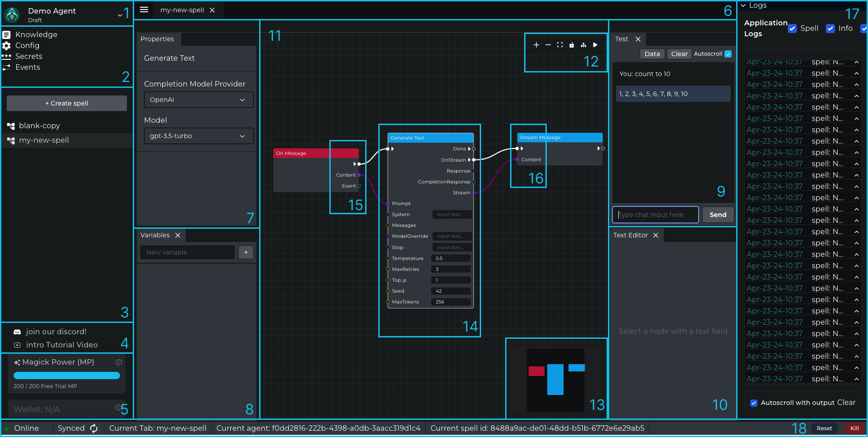The height and width of the screenshot is (438, 868).
Task: Click the red Kill button
Action: [x=854, y=428]
